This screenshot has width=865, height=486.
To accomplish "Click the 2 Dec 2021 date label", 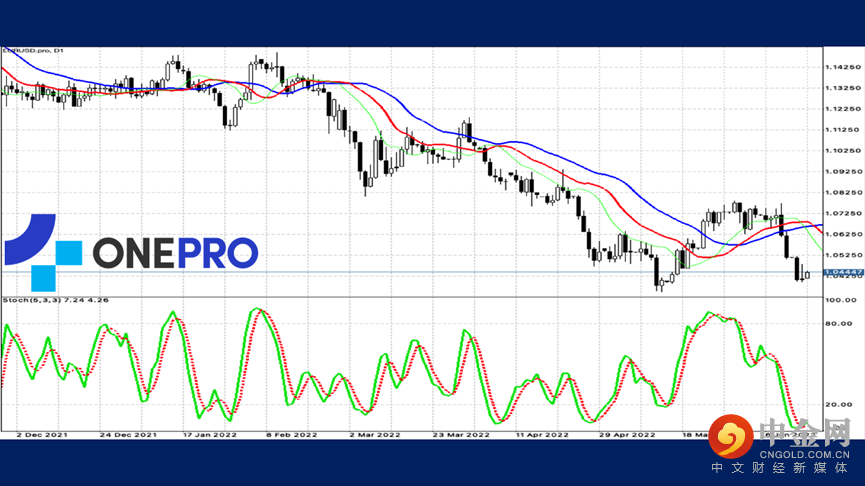I will pyautogui.click(x=42, y=435).
